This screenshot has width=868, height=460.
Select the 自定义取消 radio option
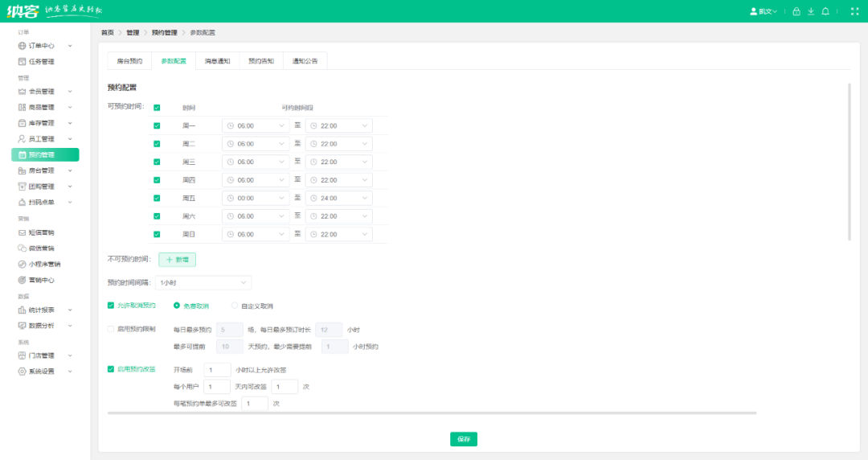click(x=235, y=306)
